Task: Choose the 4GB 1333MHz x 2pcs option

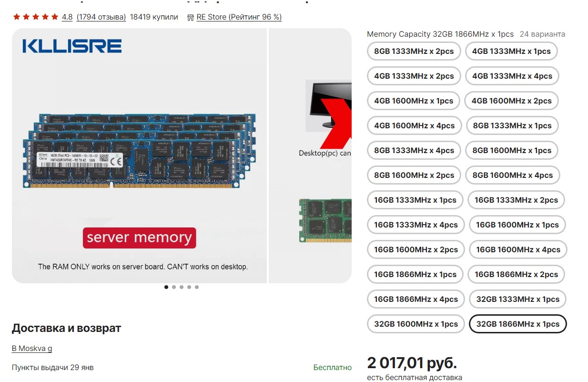Action: [414, 76]
